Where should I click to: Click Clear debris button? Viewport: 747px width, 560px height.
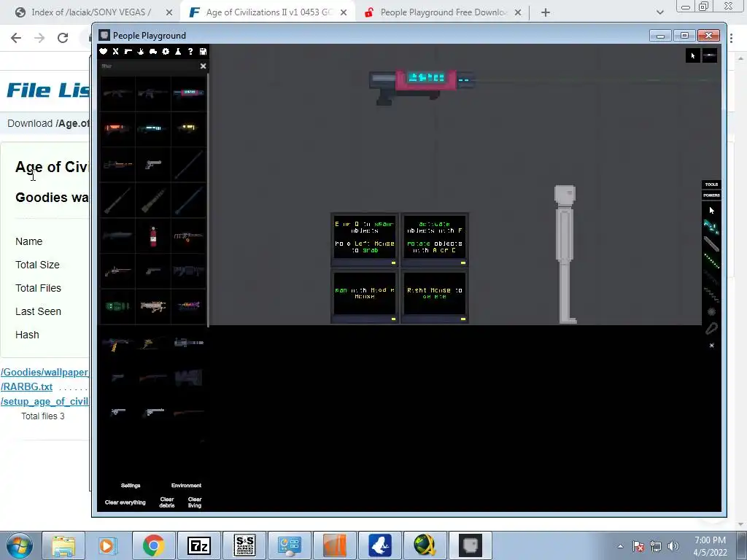point(167,502)
